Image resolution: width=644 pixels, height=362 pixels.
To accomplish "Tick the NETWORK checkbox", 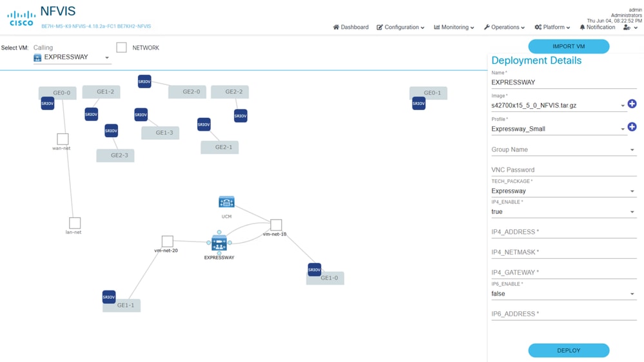I will [121, 47].
